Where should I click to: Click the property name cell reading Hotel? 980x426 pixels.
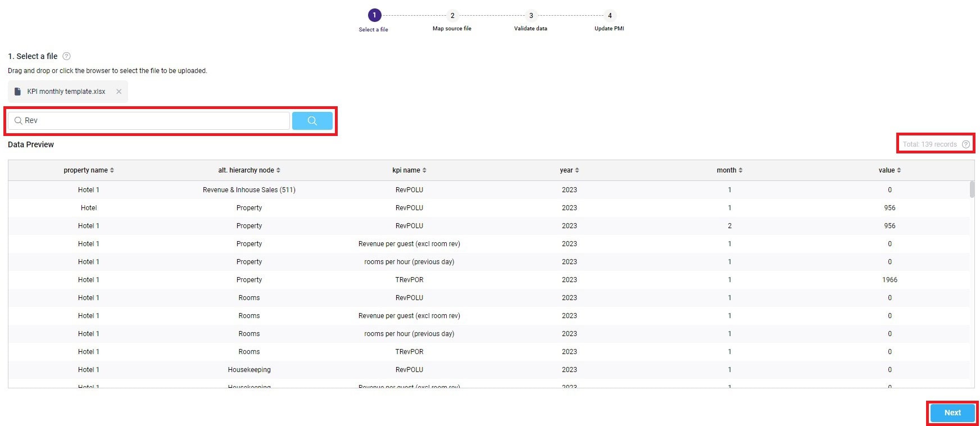point(89,208)
